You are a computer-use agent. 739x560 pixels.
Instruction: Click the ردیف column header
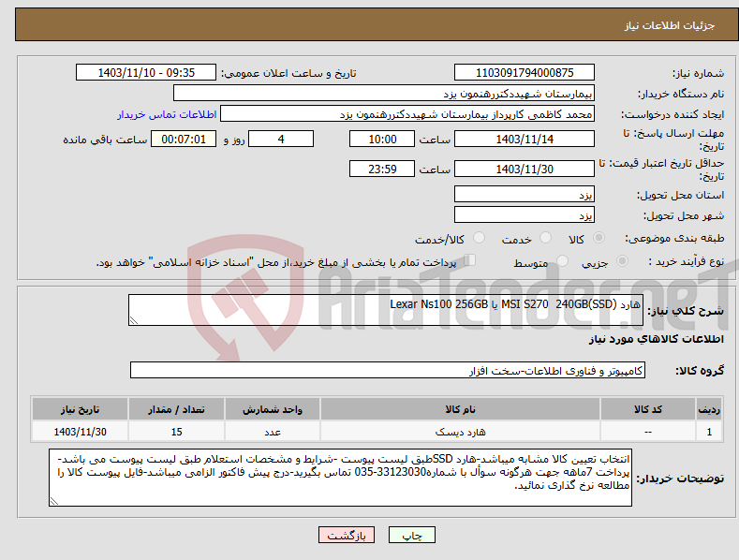[709, 409]
